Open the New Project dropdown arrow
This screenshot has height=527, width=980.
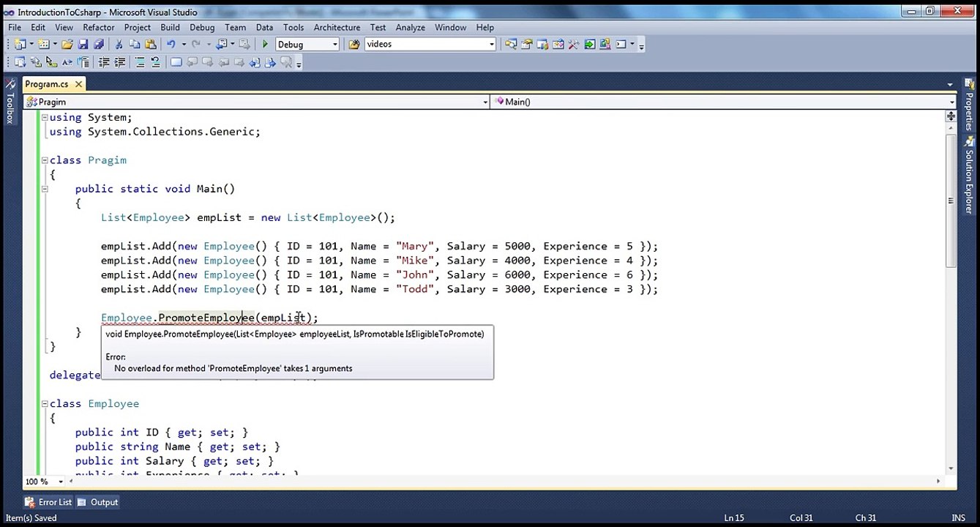pyautogui.click(x=31, y=44)
